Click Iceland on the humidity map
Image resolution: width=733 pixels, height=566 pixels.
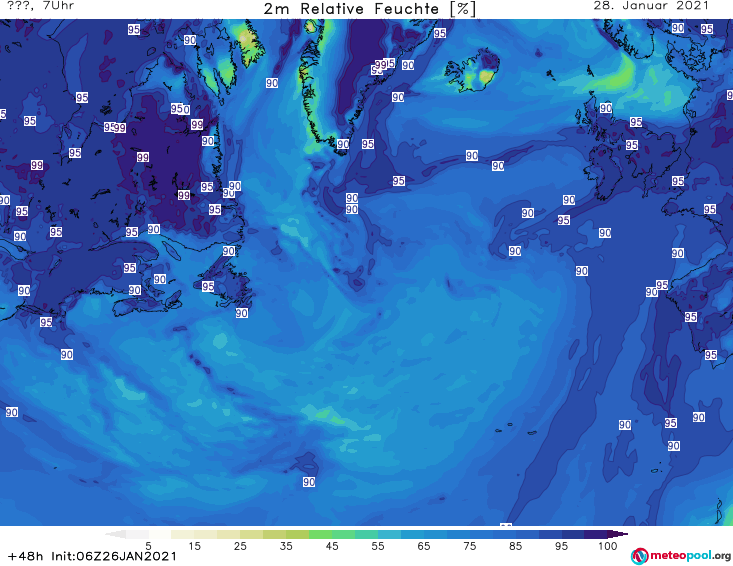(472, 72)
